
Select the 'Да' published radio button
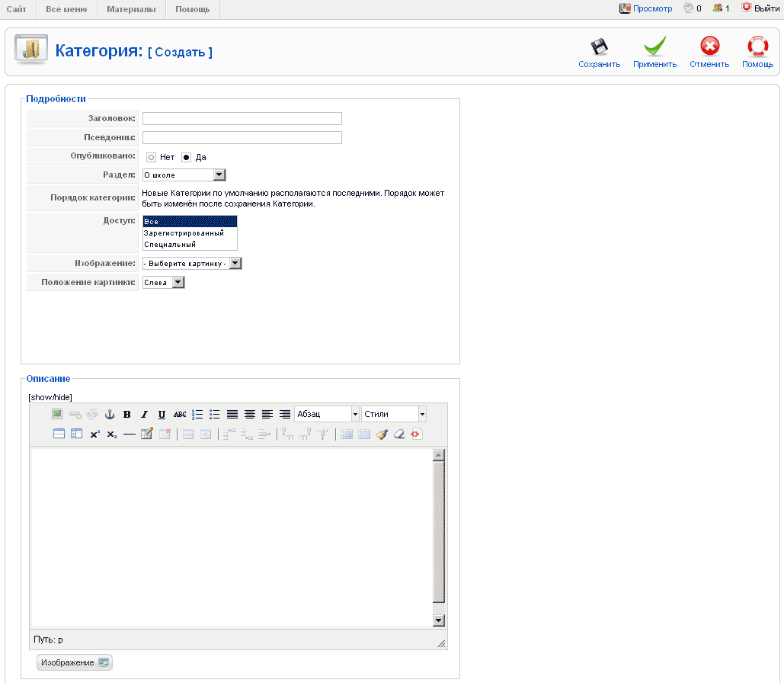click(x=186, y=157)
